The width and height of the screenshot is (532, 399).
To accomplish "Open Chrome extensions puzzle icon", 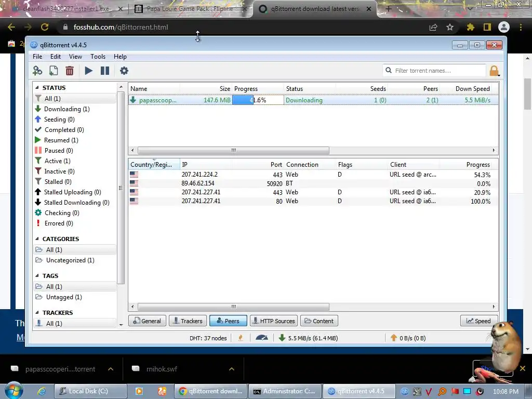I will (x=471, y=27).
